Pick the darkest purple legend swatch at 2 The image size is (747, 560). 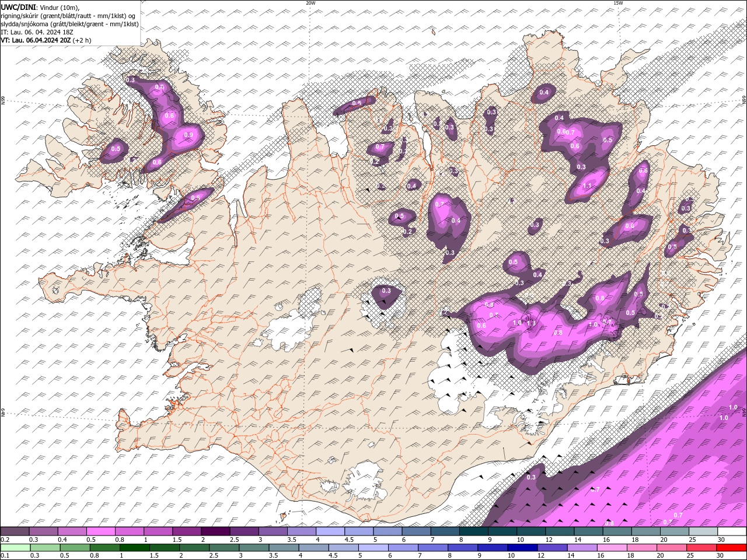(x=215, y=531)
